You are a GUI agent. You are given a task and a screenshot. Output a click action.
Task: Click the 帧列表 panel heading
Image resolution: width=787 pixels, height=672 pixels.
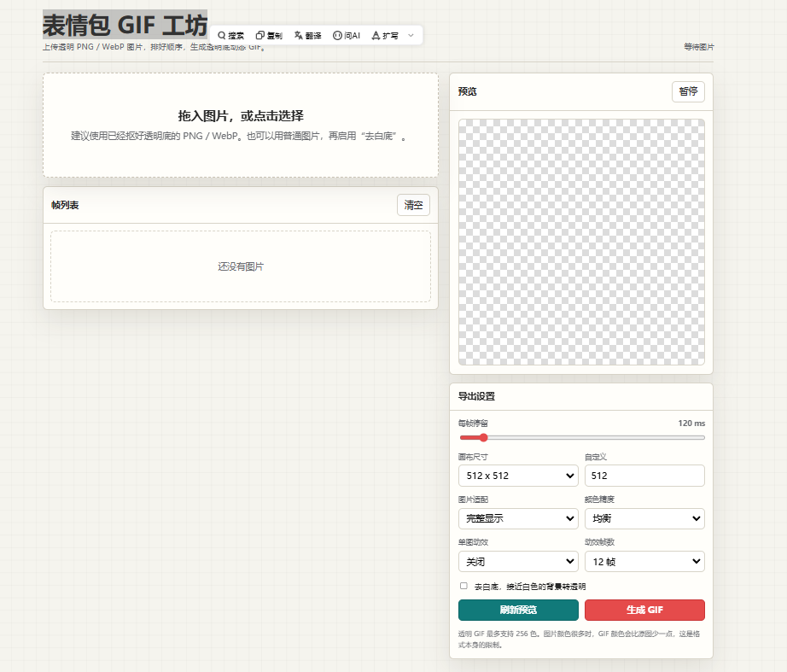point(65,205)
